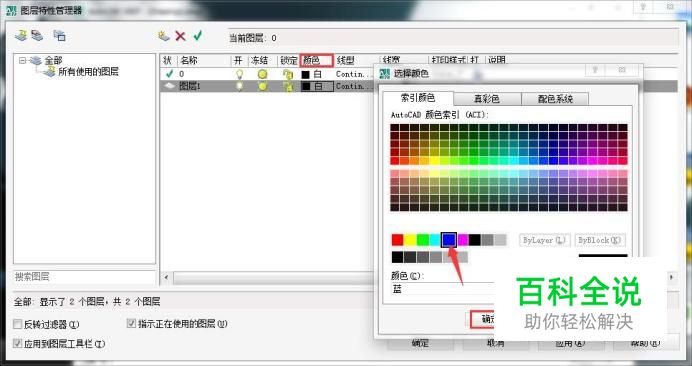Viewport: 692px width, 366px height.
Task: Click the red X Delete Layer icon
Action: 180,36
